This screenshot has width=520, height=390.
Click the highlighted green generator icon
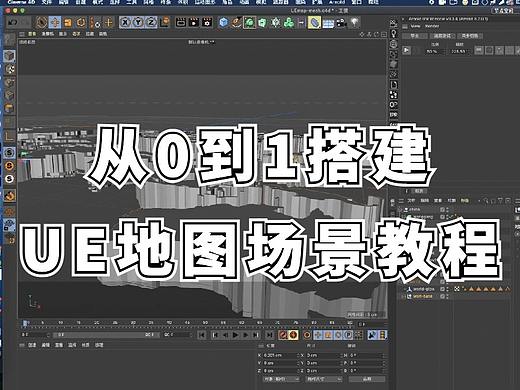click(249, 22)
